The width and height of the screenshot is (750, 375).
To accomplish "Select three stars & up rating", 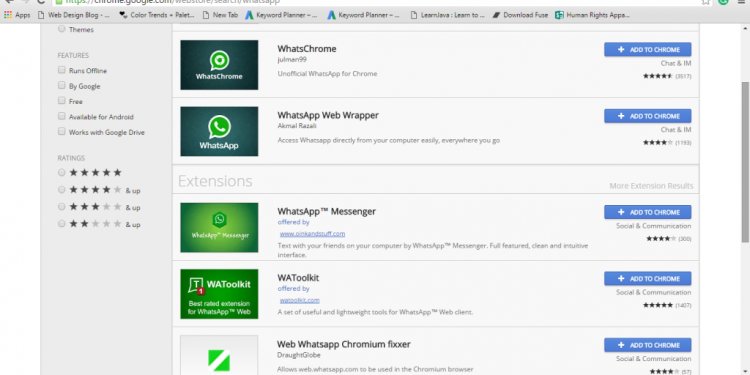I will (61, 207).
